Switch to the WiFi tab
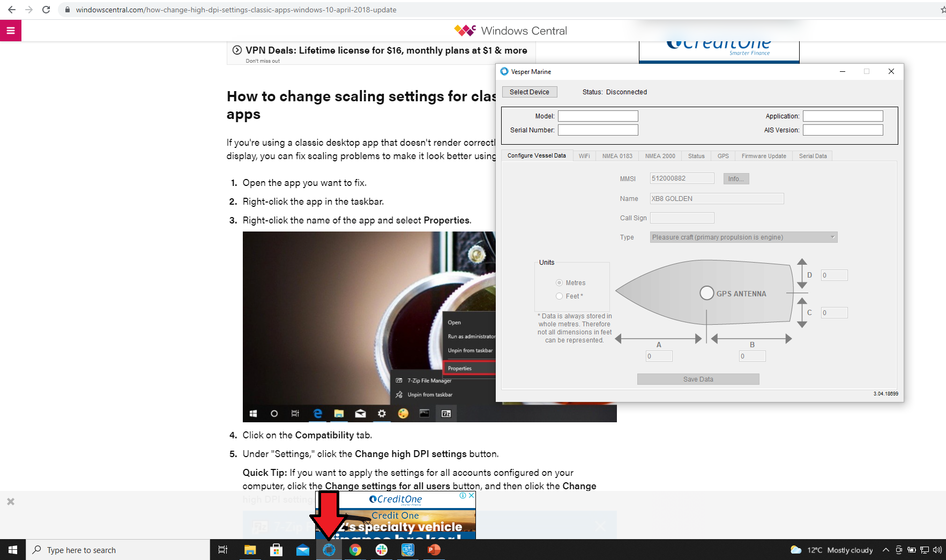This screenshot has width=946, height=560. [584, 156]
